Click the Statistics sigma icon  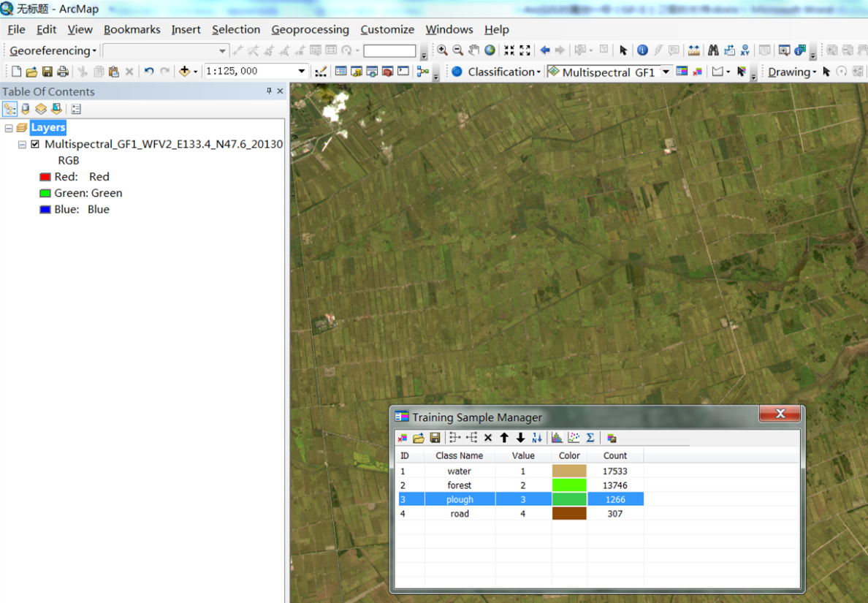click(x=590, y=438)
